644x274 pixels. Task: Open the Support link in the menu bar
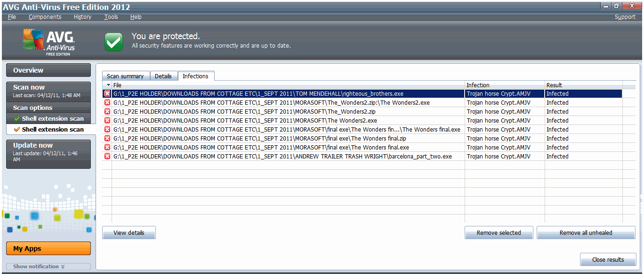tap(625, 17)
